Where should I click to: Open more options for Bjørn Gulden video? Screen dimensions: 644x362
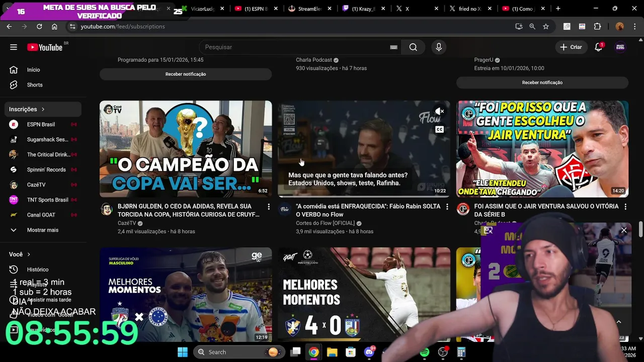tap(269, 207)
